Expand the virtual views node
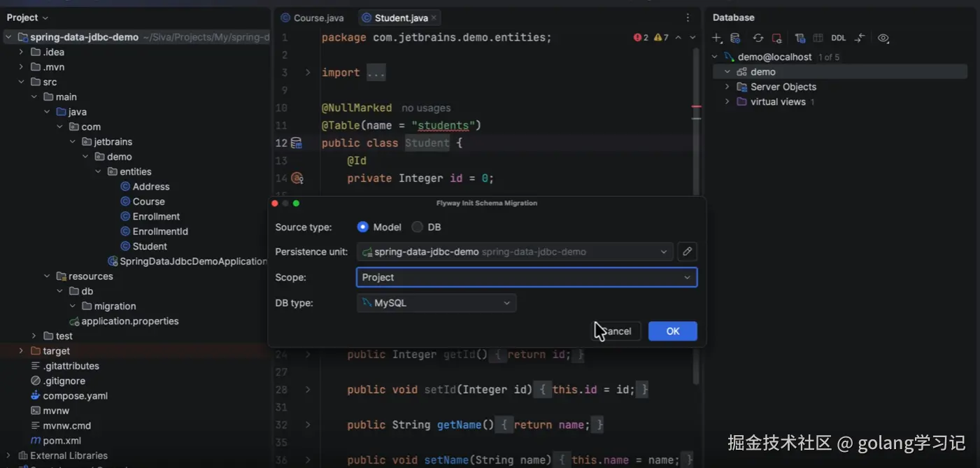The image size is (980, 468). 727,101
